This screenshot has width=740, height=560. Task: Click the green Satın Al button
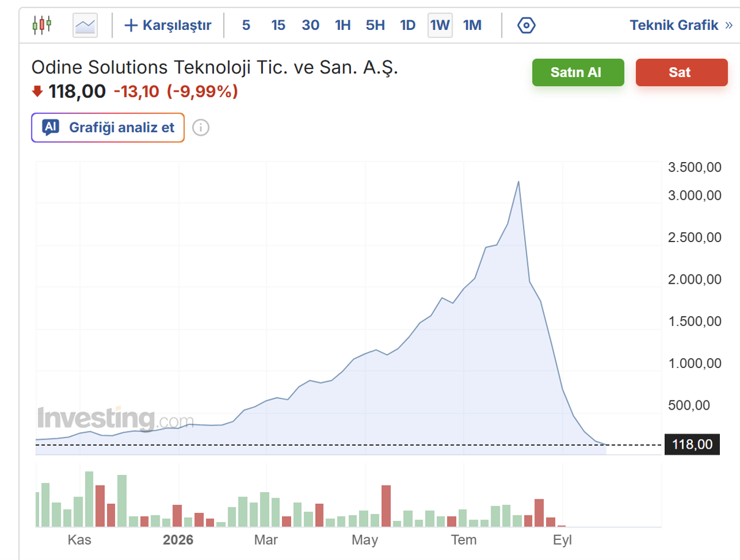[x=578, y=72]
